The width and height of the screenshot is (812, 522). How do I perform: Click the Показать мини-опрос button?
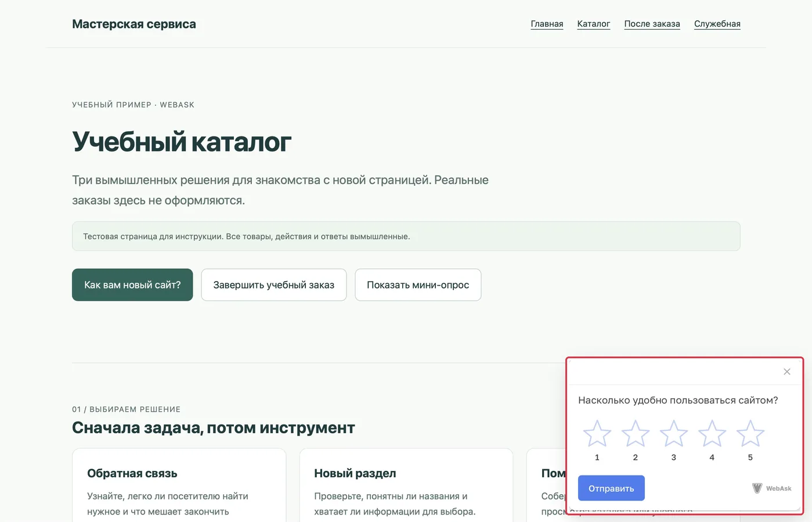click(418, 285)
